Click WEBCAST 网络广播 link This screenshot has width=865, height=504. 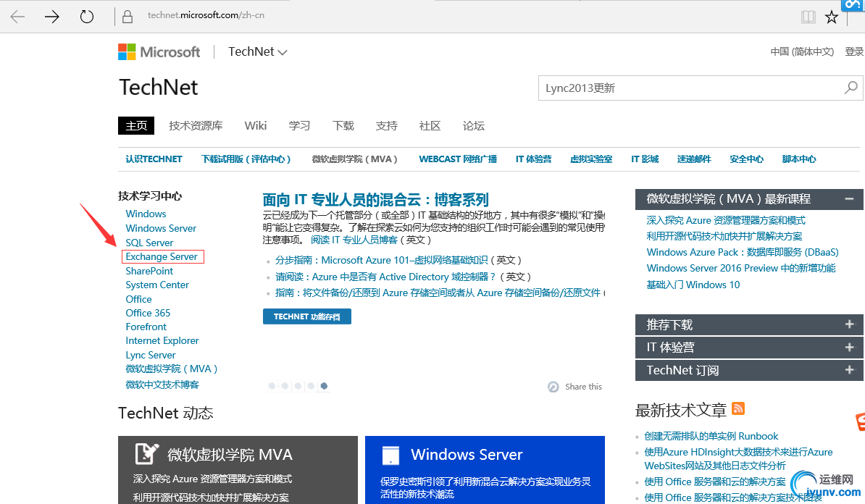(x=458, y=159)
